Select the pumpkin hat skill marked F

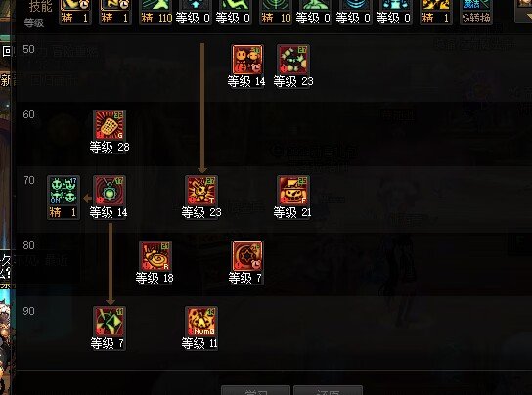point(293,191)
